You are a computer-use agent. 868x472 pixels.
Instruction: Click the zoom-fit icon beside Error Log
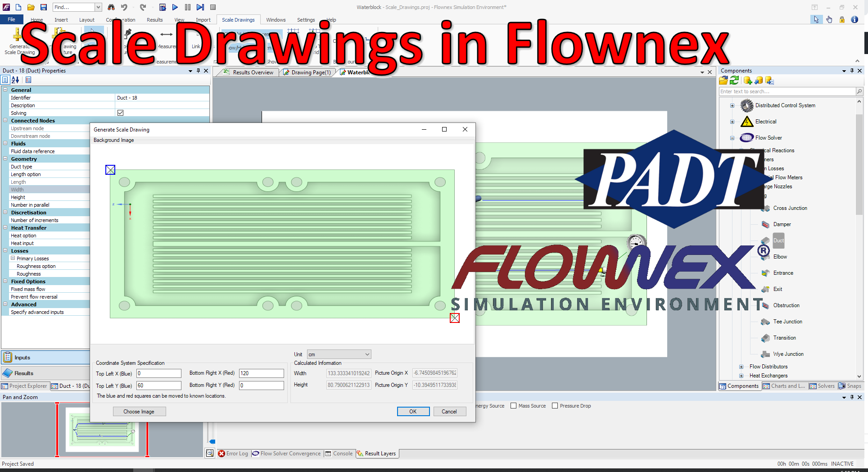[x=210, y=453]
